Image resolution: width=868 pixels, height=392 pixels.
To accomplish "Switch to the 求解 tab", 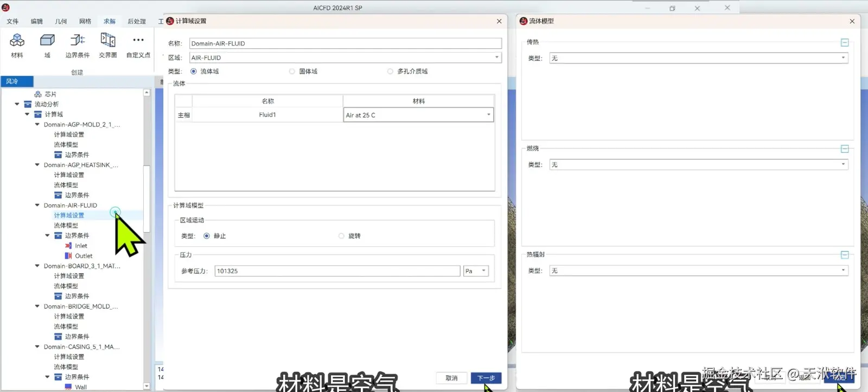I will [110, 22].
